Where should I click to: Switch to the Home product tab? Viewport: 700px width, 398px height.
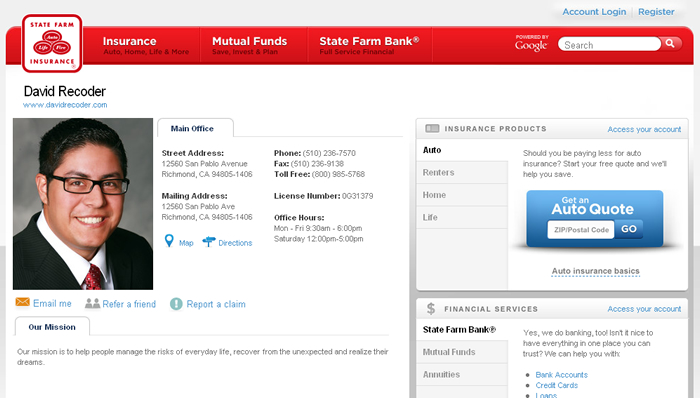462,195
